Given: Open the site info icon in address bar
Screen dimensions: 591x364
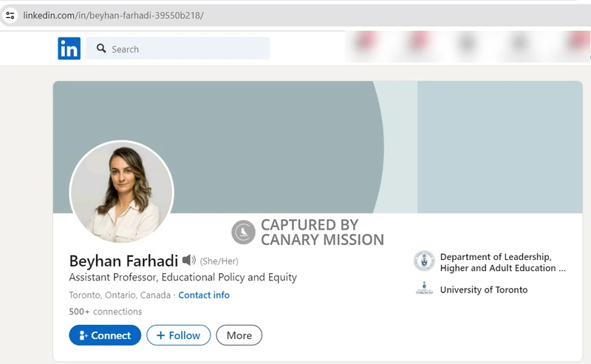Looking at the screenshot, I should (x=10, y=16).
